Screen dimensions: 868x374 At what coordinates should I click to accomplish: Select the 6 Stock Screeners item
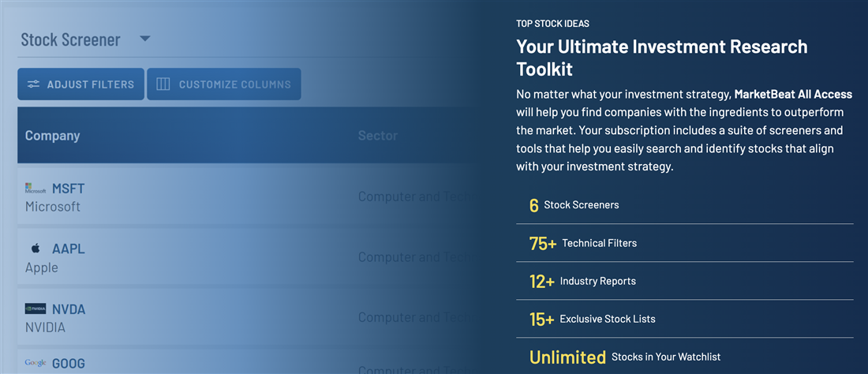[574, 205]
